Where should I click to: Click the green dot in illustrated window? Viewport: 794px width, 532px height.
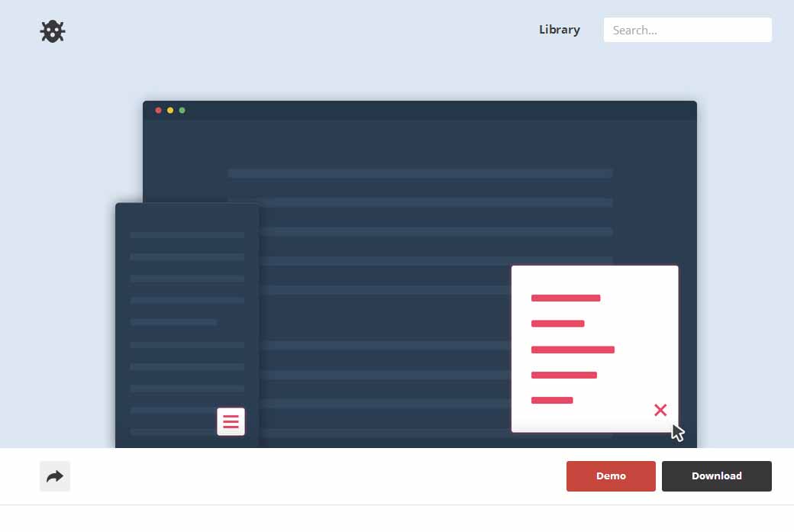pos(182,111)
